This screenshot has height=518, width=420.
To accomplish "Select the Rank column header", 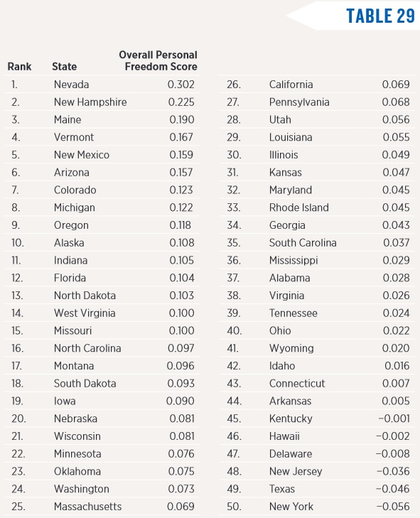I will pyautogui.click(x=19, y=66).
